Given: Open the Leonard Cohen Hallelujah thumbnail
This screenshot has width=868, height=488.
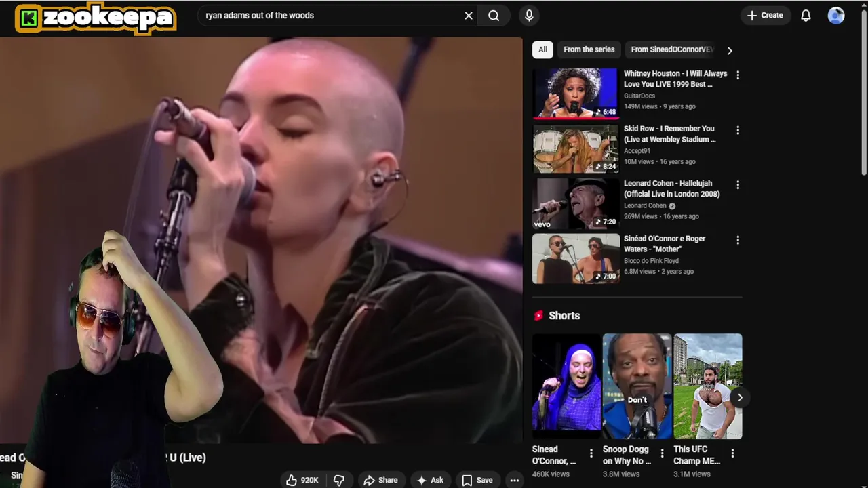Looking at the screenshot, I should [576, 203].
